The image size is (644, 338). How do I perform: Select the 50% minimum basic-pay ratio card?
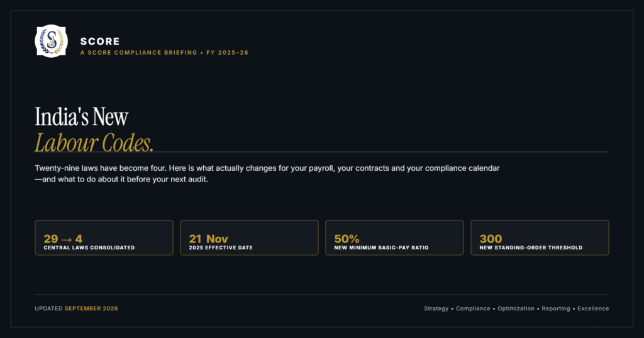(x=395, y=237)
